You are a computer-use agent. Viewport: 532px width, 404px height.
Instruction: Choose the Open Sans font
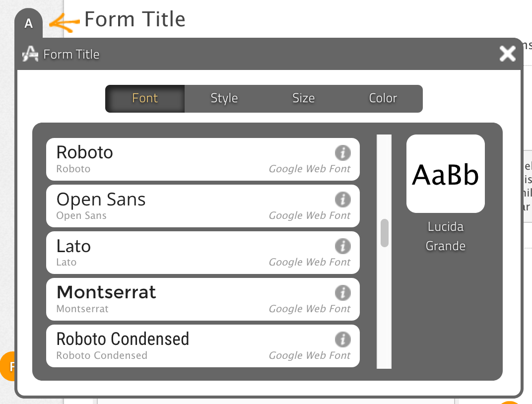(189, 205)
